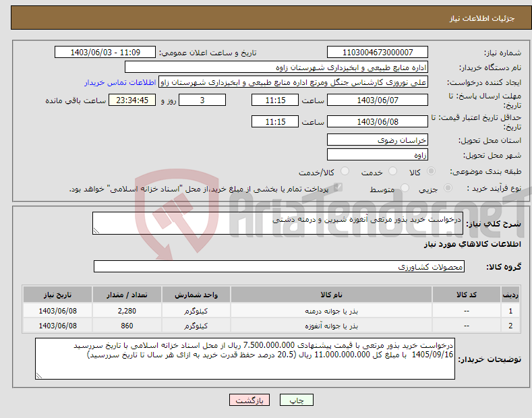The width and height of the screenshot is (532, 418).
Task: Toggle the اسناد خزانه اسلامی payment checkbox
Action: pyautogui.click(x=338, y=187)
